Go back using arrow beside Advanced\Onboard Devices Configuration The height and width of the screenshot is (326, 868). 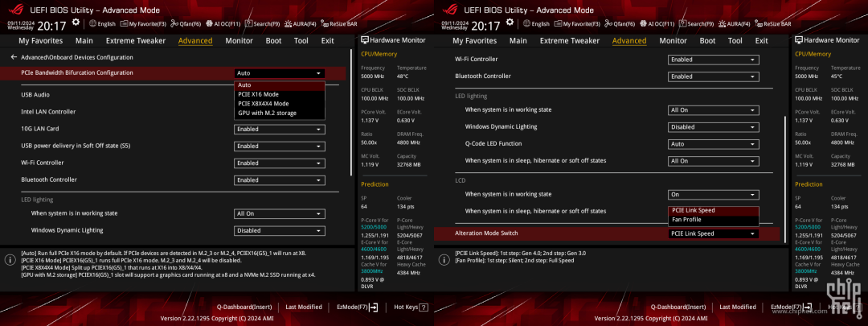14,57
